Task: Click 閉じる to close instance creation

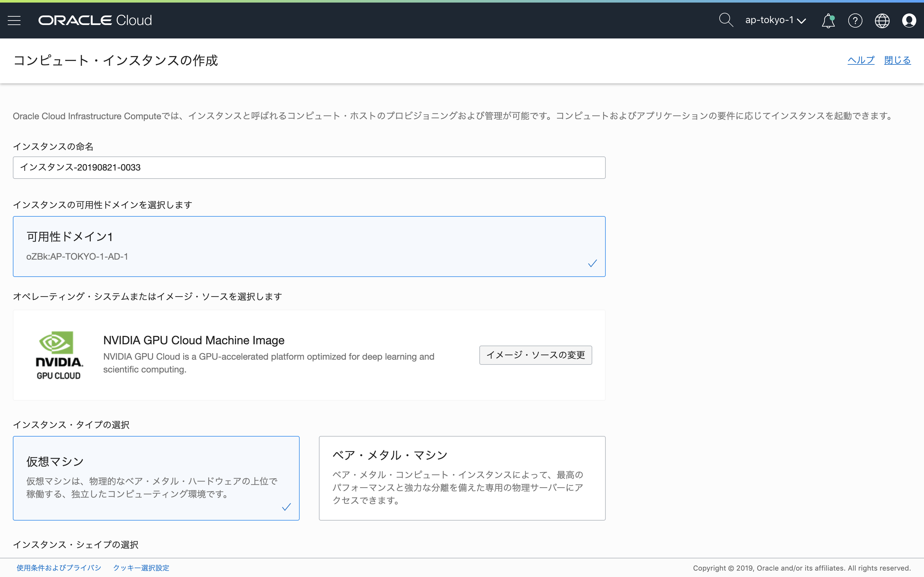Action: coord(897,60)
